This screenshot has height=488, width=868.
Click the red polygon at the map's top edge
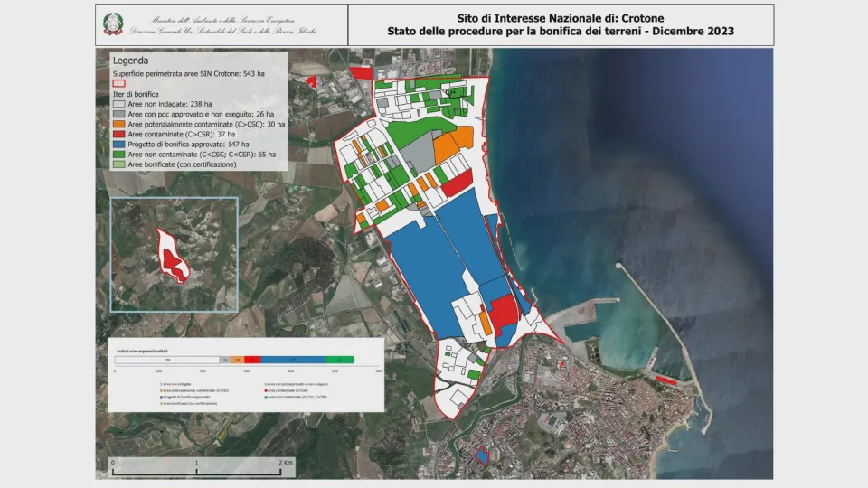click(x=362, y=72)
